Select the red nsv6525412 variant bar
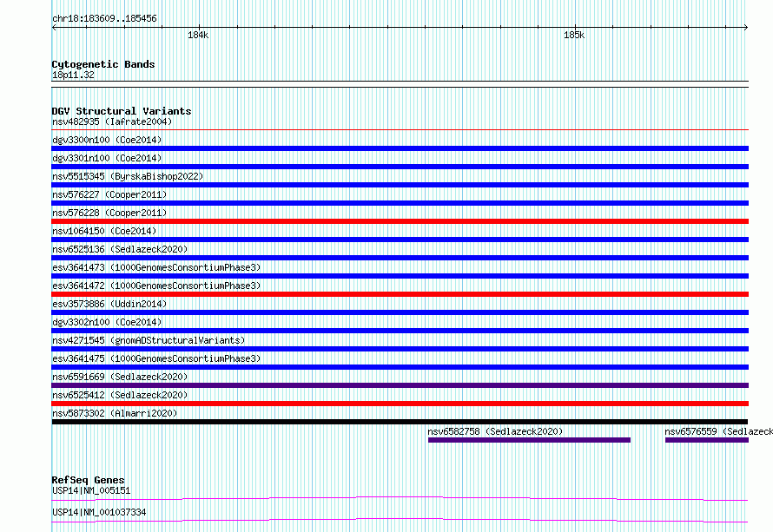The image size is (773, 532). pyautogui.click(x=400, y=404)
